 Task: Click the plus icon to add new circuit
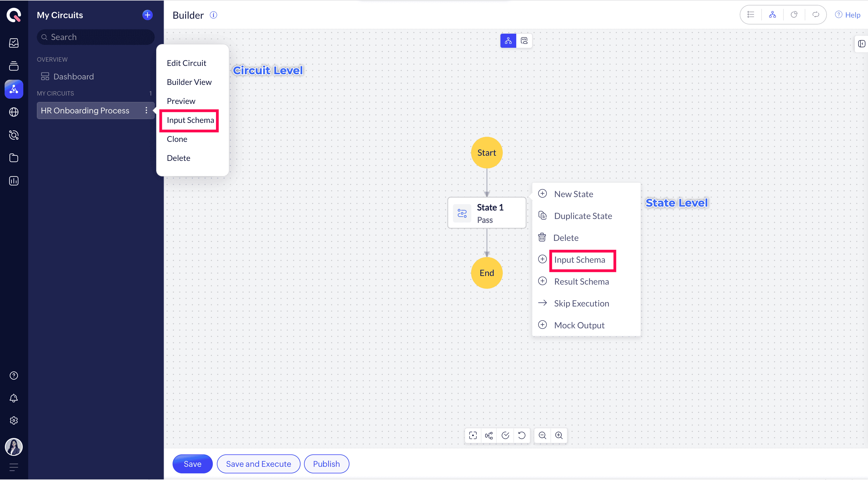tap(147, 15)
